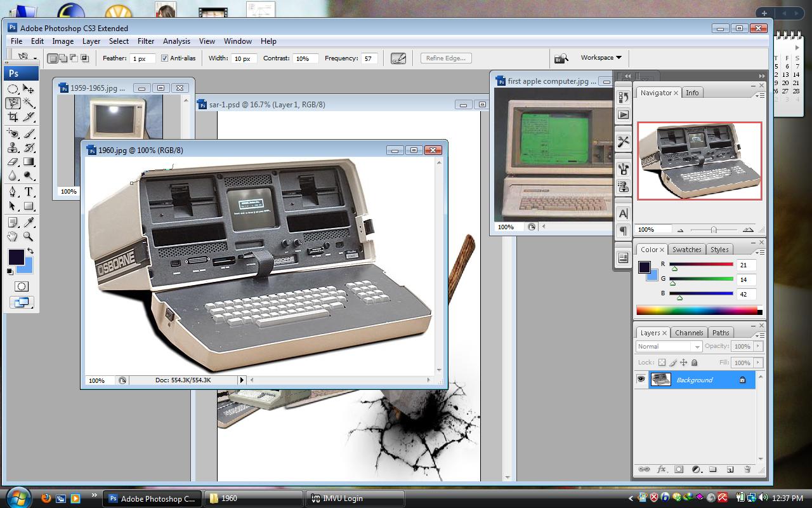The width and height of the screenshot is (812, 508).
Task: Select the Crop tool
Action: tap(13, 117)
